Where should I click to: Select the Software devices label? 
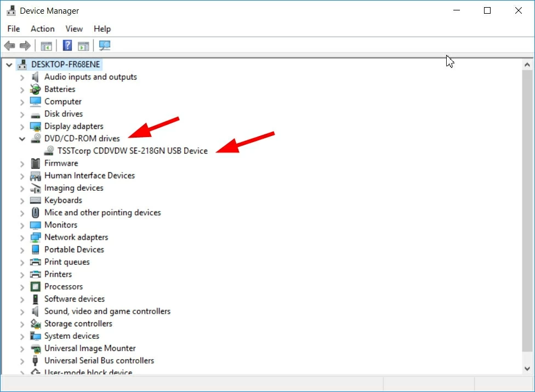(x=75, y=299)
